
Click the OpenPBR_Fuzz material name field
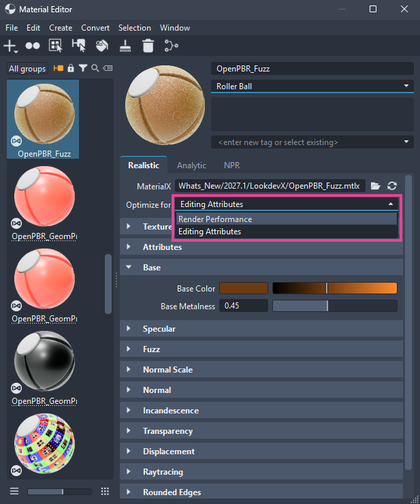pyautogui.click(x=312, y=69)
